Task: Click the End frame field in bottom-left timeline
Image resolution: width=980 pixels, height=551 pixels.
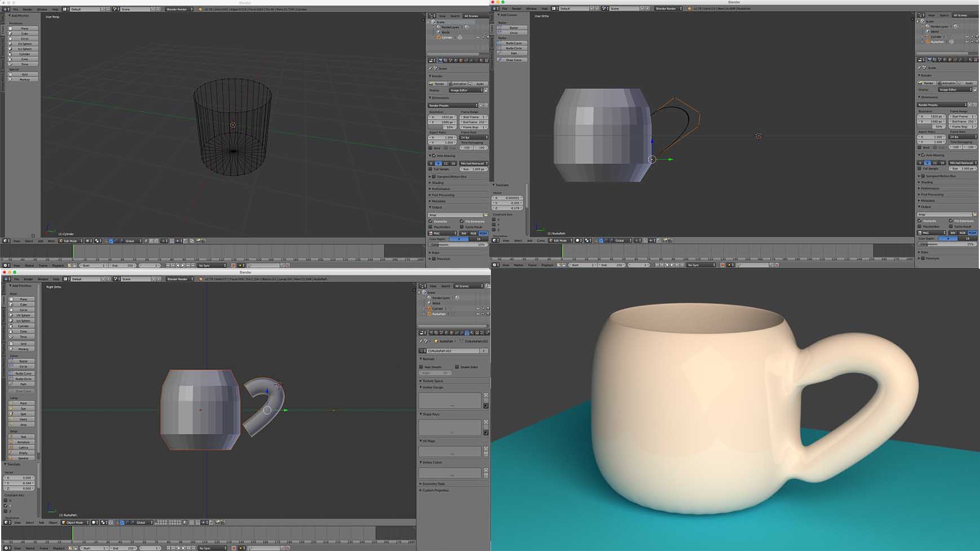Action: pos(122,548)
